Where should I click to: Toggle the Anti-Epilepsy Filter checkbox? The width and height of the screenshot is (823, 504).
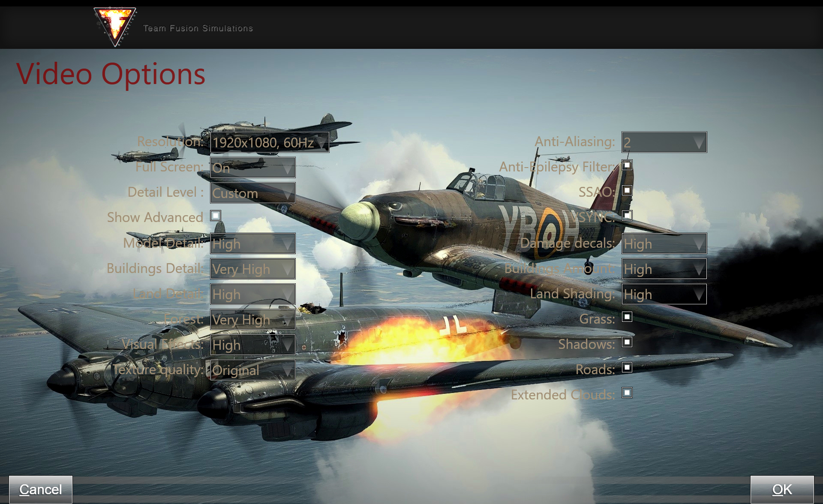pyautogui.click(x=627, y=165)
